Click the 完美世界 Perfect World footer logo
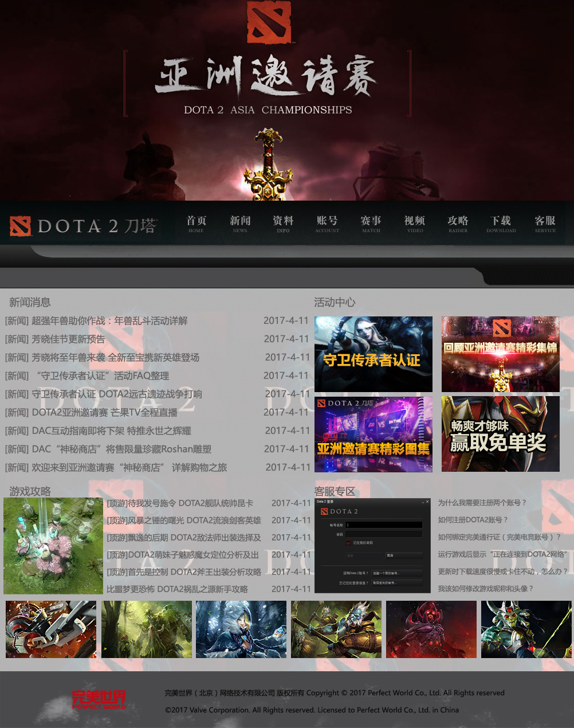The image size is (574, 728). [x=99, y=699]
